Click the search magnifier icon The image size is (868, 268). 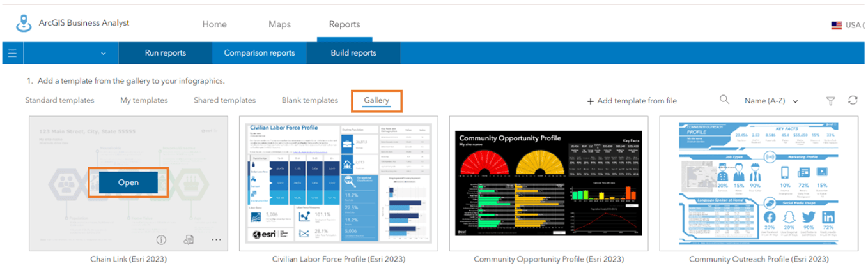724,100
